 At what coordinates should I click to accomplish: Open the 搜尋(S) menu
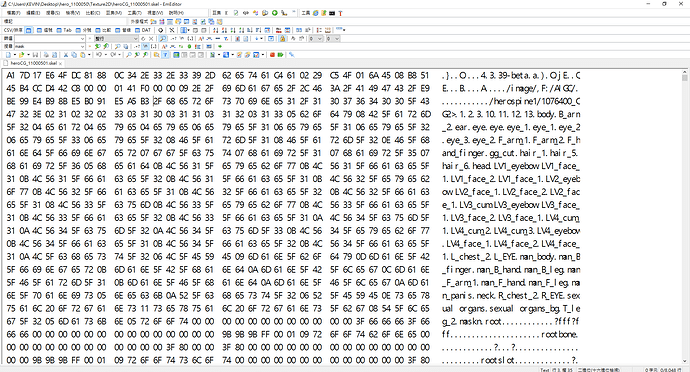click(x=53, y=13)
